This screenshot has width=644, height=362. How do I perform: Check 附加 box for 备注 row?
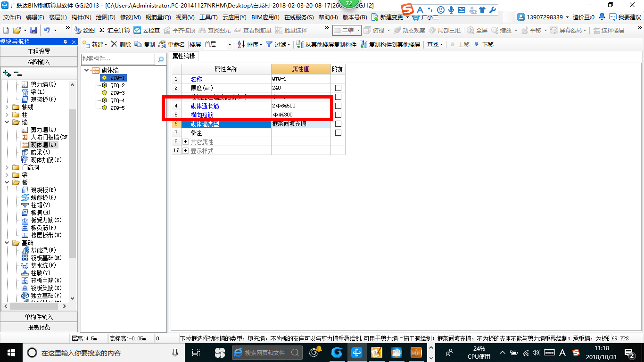click(x=338, y=132)
